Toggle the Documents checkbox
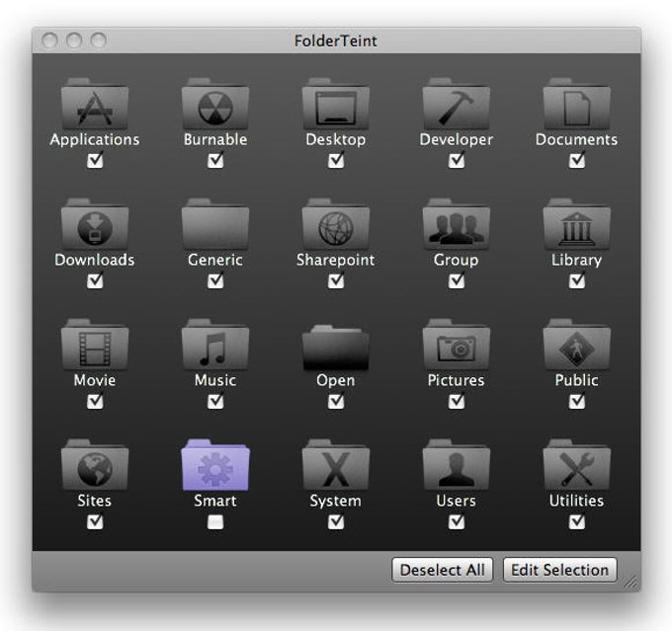The width and height of the screenshot is (672, 631). (x=576, y=161)
